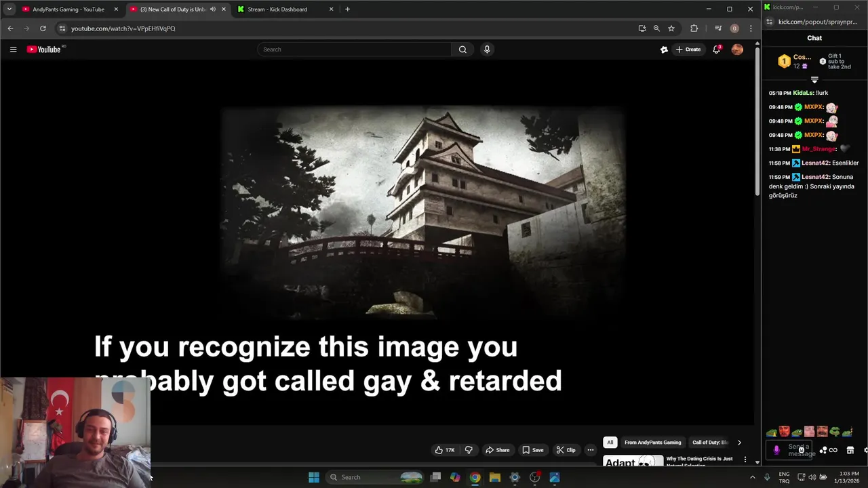Open the YouTube guide hamburger menu

[x=13, y=49]
